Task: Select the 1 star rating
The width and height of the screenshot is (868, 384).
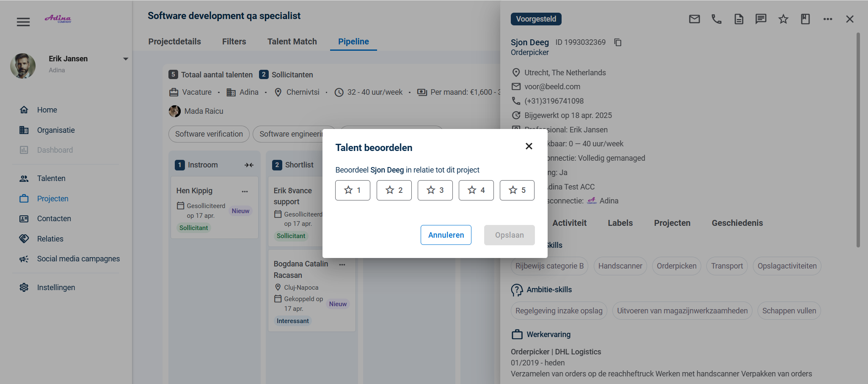Action: point(353,190)
